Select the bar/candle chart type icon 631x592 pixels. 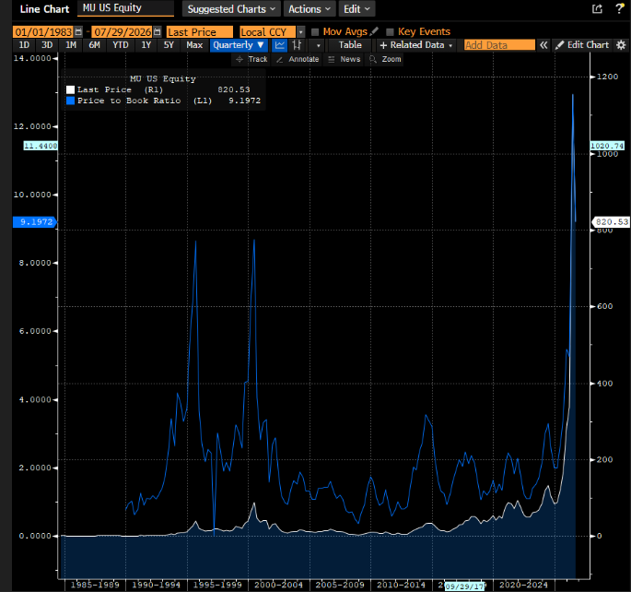(297, 45)
